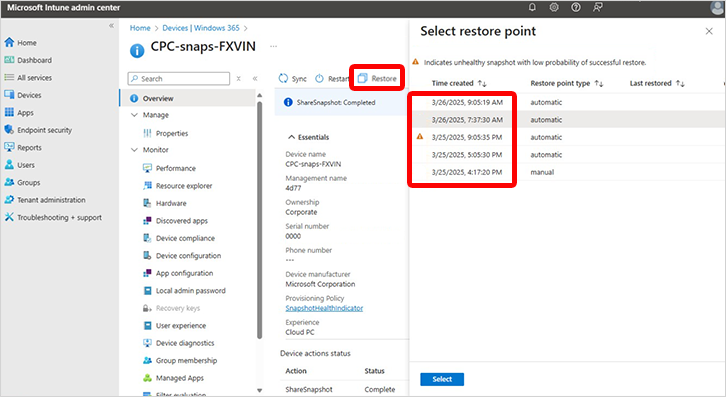726x397 pixels.
Task: Open feedback icon in top bar
Action: [x=598, y=7]
